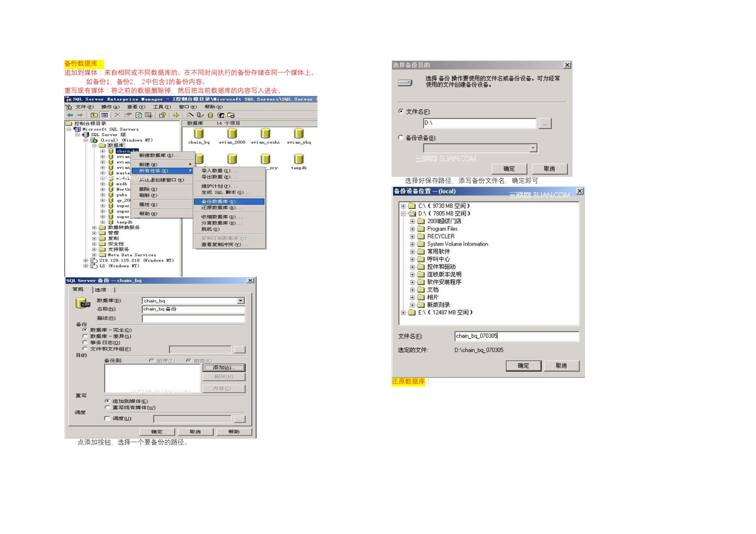Select the evian_2008 database icon in right pane
The width and height of the screenshot is (756, 534).
[x=232, y=133]
